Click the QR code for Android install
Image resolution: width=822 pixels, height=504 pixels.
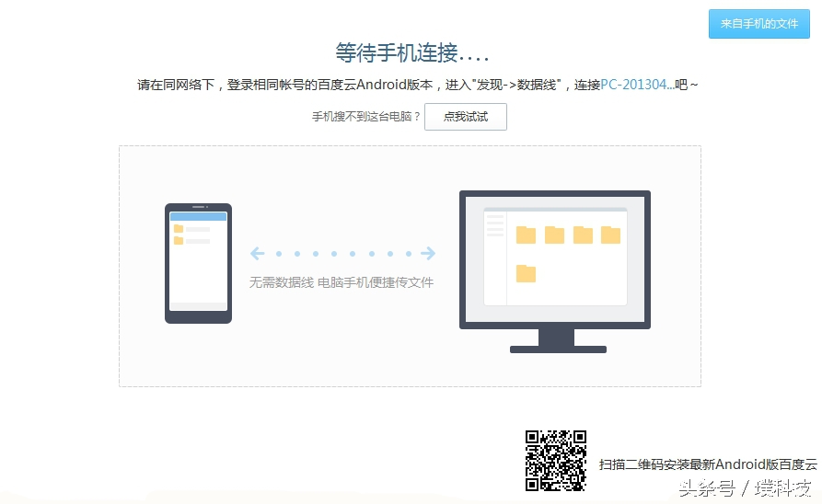pyautogui.click(x=556, y=461)
